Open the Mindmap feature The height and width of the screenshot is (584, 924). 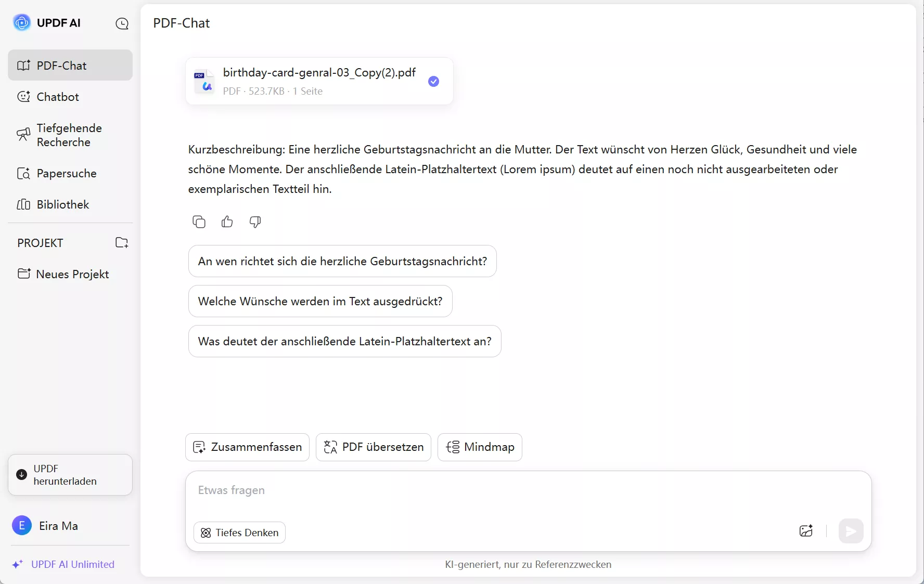pyautogui.click(x=480, y=447)
